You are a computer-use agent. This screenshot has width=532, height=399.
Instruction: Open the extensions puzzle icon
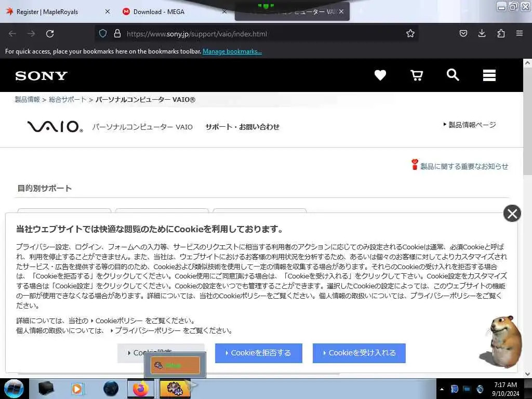(501, 33)
